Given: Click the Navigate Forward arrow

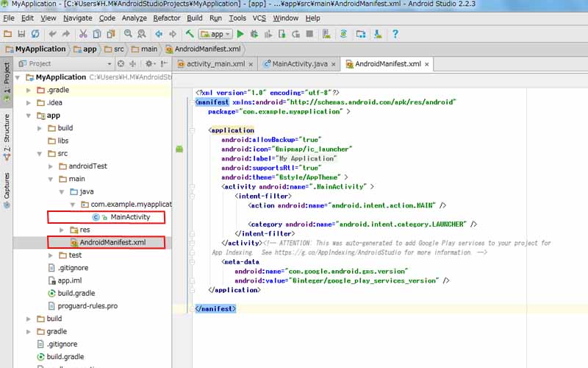Looking at the screenshot, I should point(173,34).
